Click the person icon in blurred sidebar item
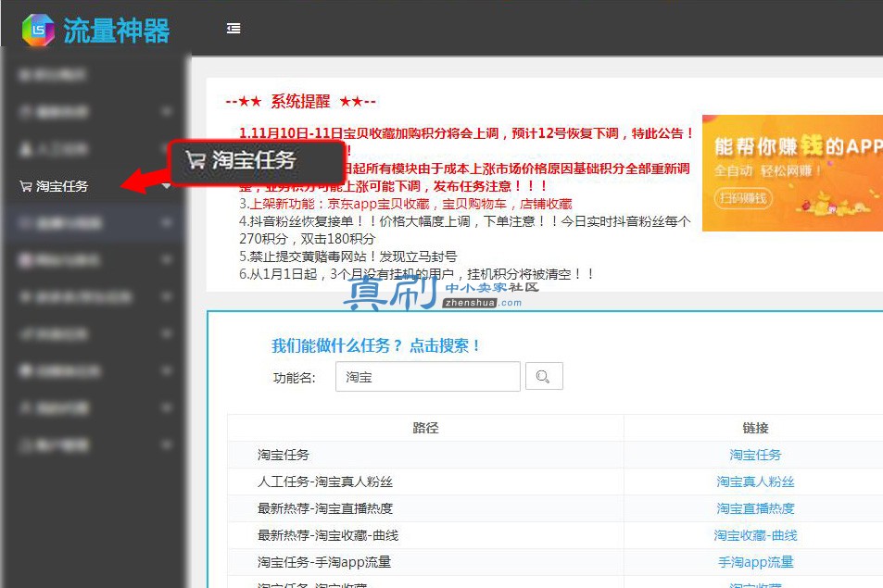 25,149
